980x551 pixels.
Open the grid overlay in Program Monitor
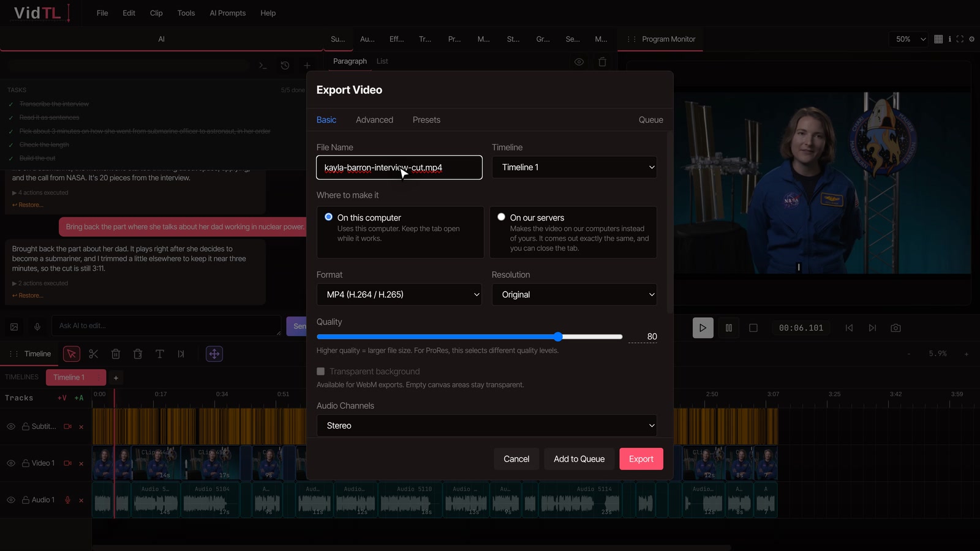pyautogui.click(x=938, y=39)
